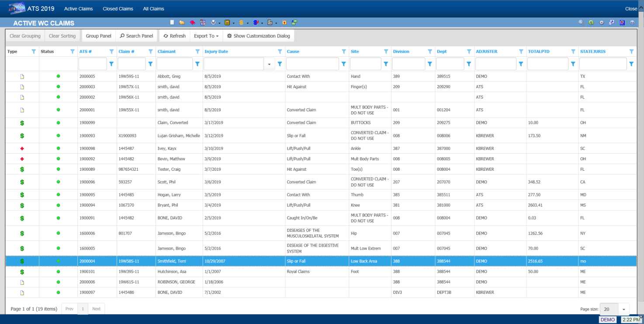Screen dimensions: 644x324
Task: Open the Closed Claims menu
Action: pyautogui.click(x=118, y=9)
